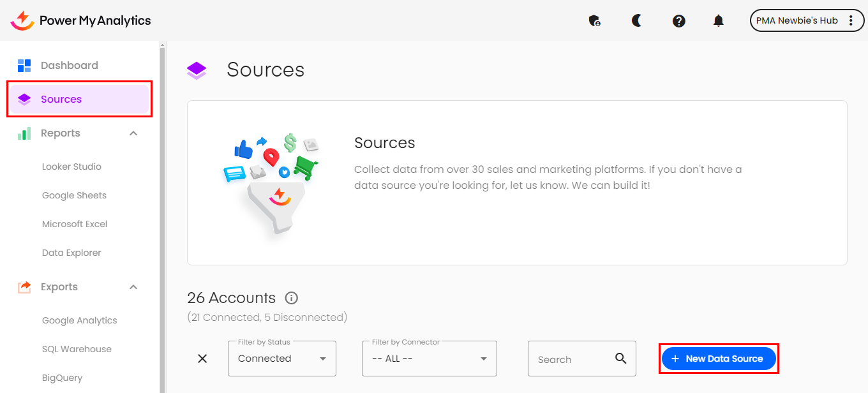Collapse the Reports section chevron
Image resolution: width=868 pixels, height=393 pixels.
click(133, 133)
